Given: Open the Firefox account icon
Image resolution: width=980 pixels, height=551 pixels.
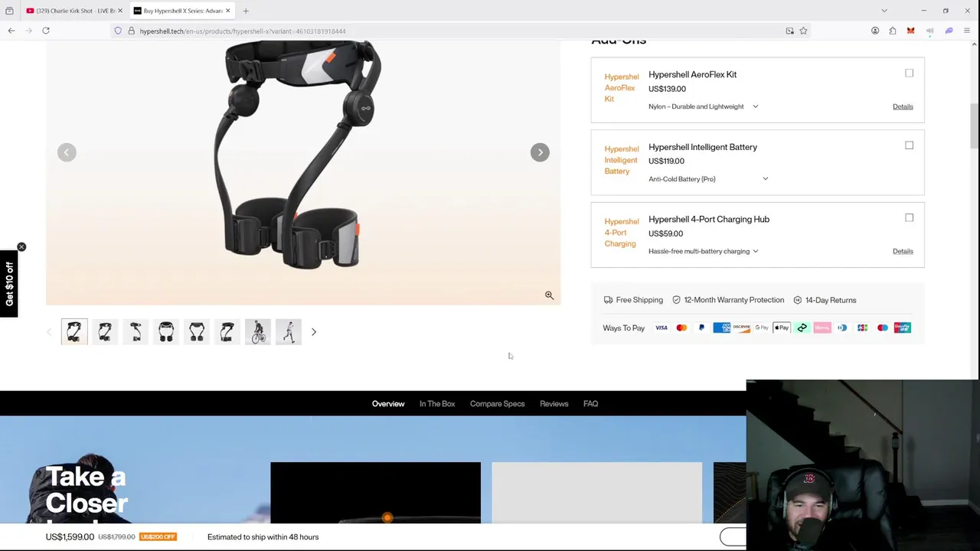Looking at the screenshot, I should [875, 31].
